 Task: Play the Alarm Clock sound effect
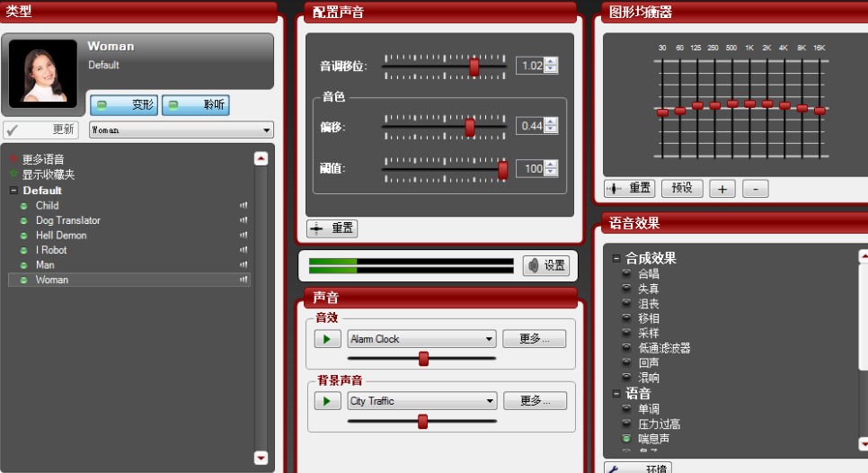click(327, 339)
